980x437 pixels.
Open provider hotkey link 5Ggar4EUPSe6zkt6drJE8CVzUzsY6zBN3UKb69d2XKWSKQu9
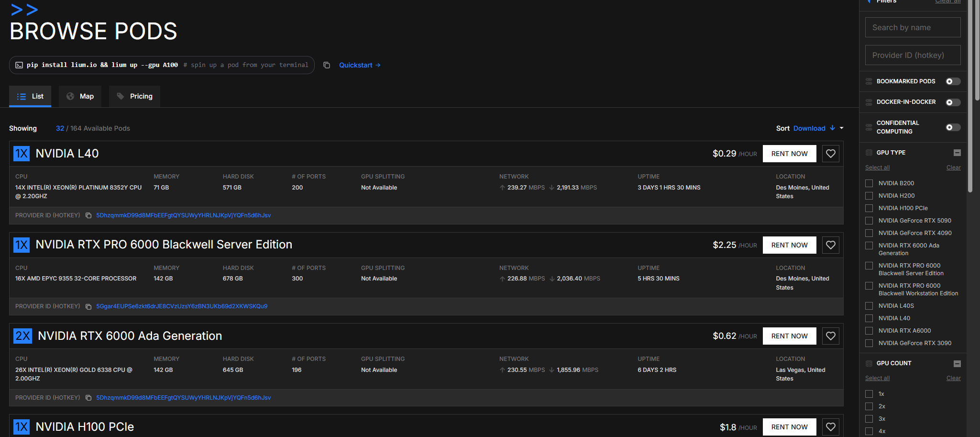pos(182,306)
